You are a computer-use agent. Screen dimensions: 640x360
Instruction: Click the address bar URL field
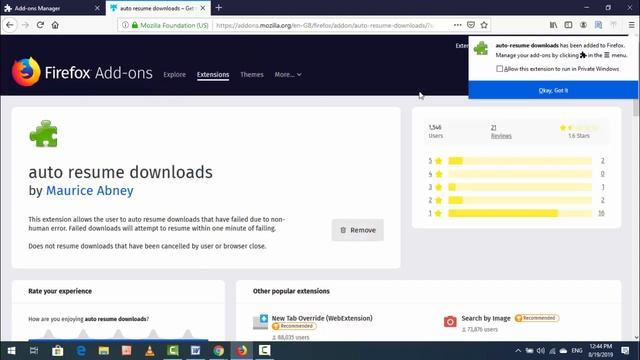coord(324,25)
